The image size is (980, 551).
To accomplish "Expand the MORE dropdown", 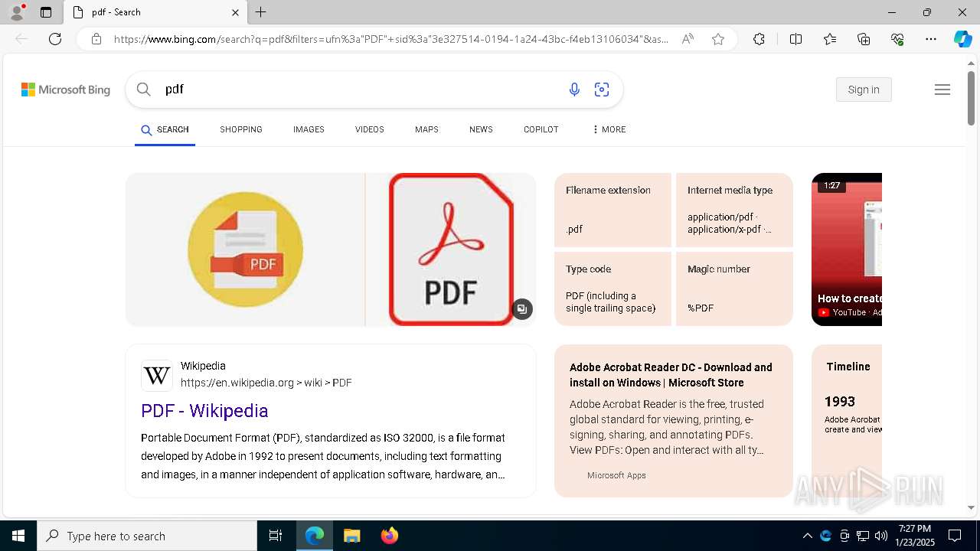I will [x=609, y=129].
